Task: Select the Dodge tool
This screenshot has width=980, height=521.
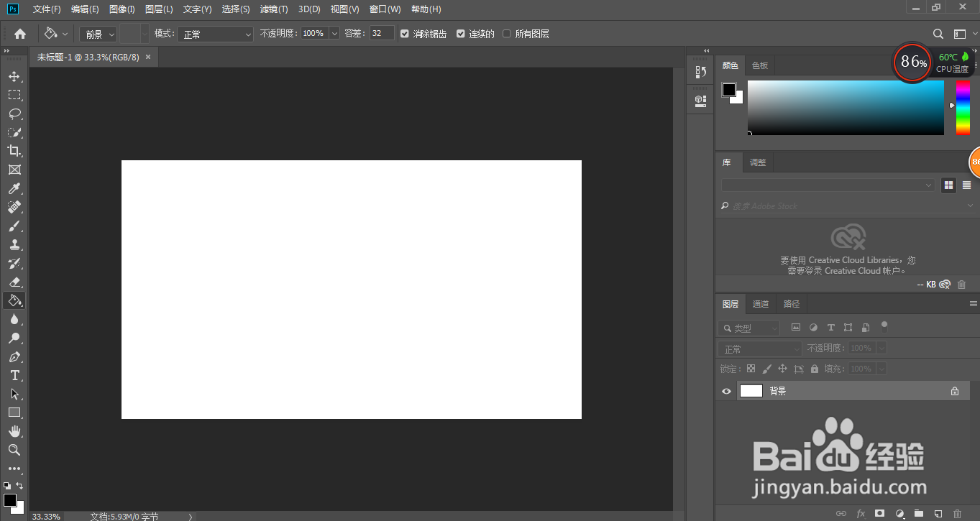Action: [x=14, y=338]
